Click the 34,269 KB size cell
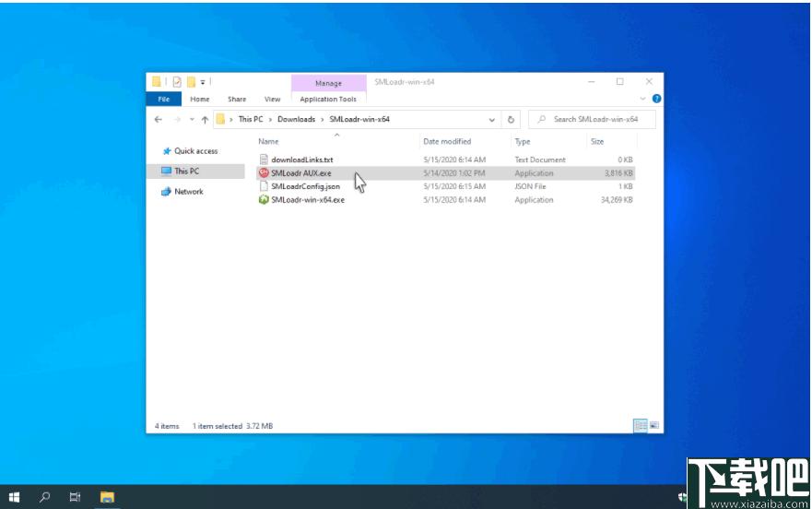The height and width of the screenshot is (509, 812). pos(617,199)
